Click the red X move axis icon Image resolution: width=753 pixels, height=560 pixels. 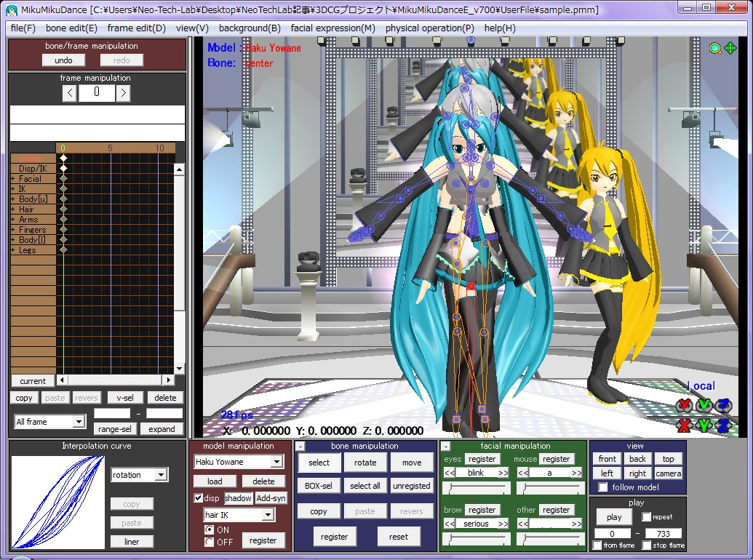pyautogui.click(x=685, y=425)
